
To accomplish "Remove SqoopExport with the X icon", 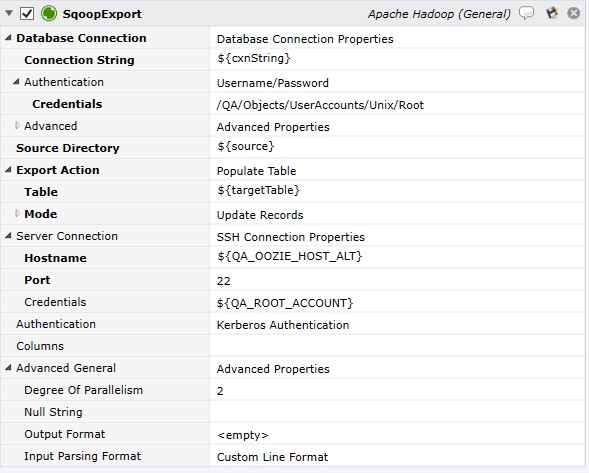I will (573, 13).
